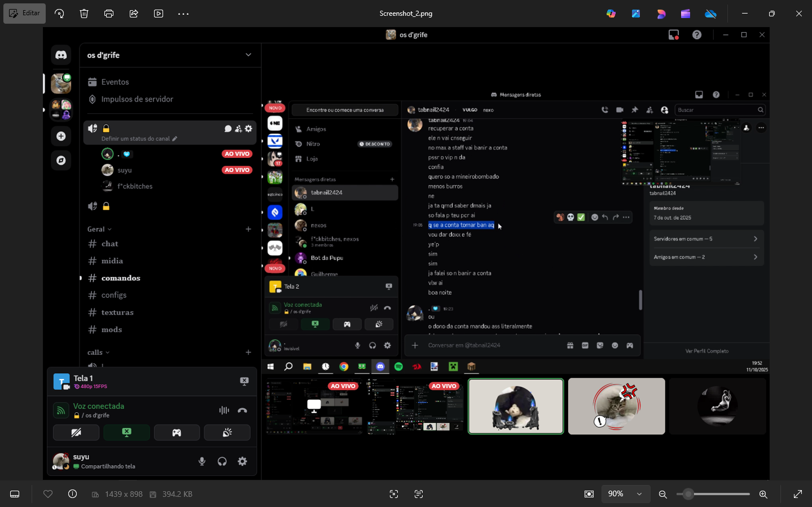Collapse the calls category
Viewport: 812px width, 507px height.
[98, 352]
